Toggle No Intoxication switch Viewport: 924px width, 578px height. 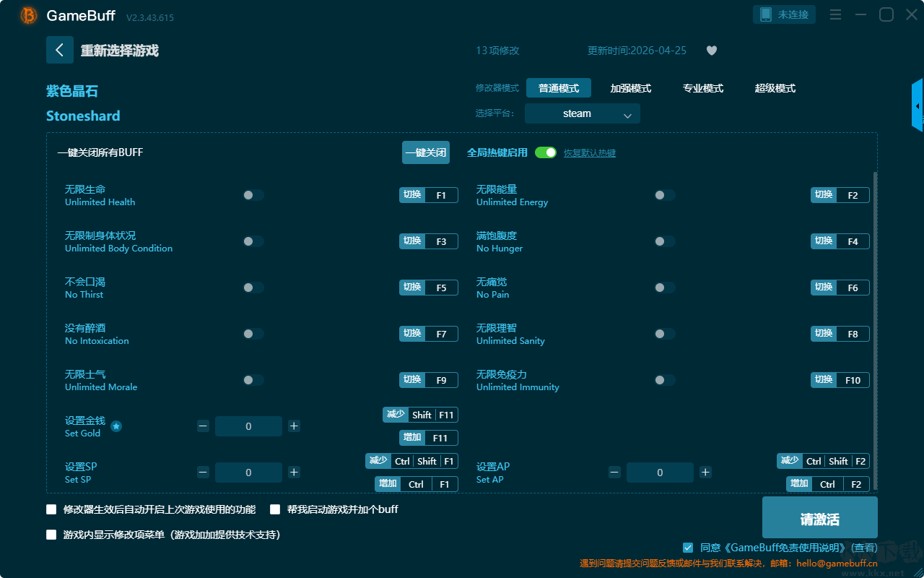[253, 334]
